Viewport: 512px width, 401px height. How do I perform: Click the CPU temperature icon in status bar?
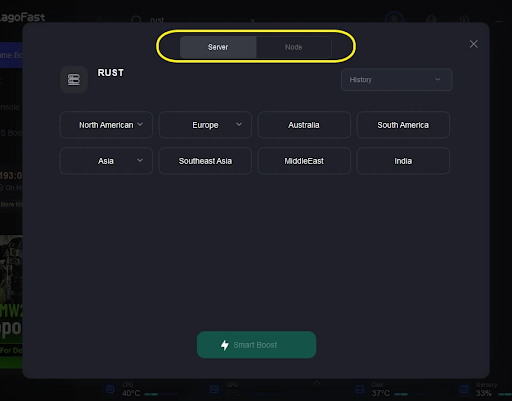click(x=110, y=389)
